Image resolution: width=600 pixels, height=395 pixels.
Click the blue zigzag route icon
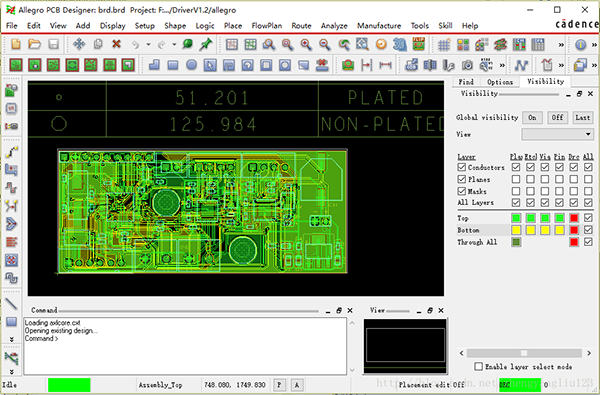tap(521, 65)
